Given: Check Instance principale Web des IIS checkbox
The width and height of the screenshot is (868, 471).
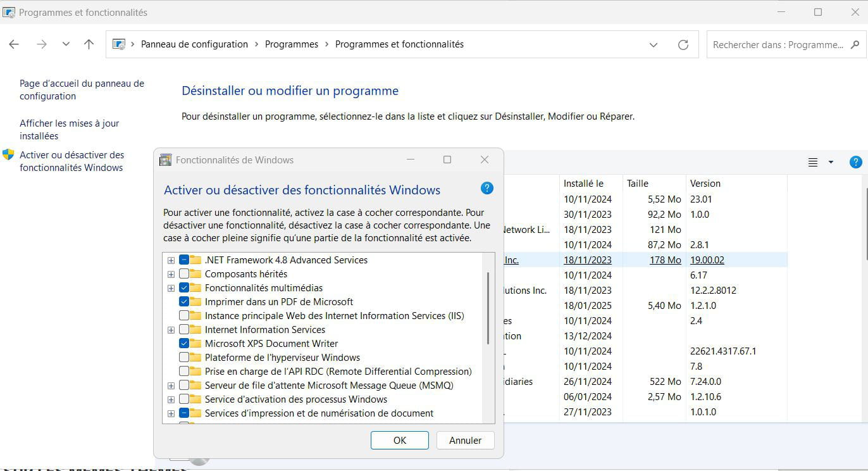Looking at the screenshot, I should pos(184,316).
